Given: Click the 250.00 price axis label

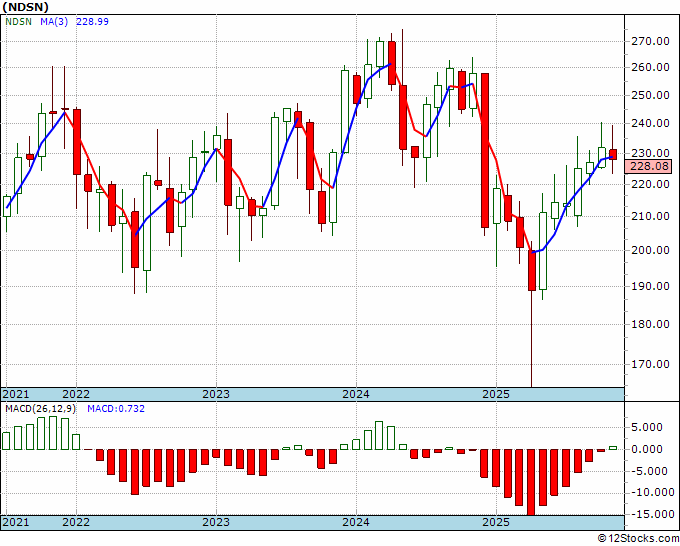Looking at the screenshot, I should click(649, 95).
